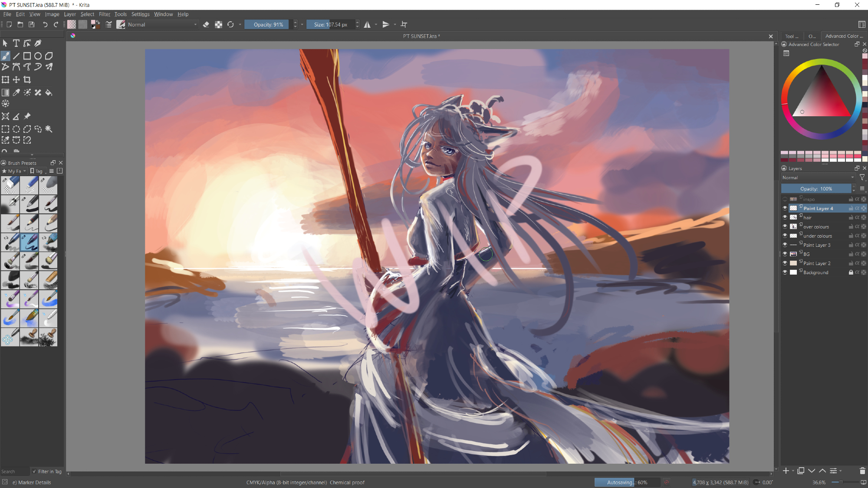Expand the My Favorites brush tag dropdown

[x=15, y=171]
